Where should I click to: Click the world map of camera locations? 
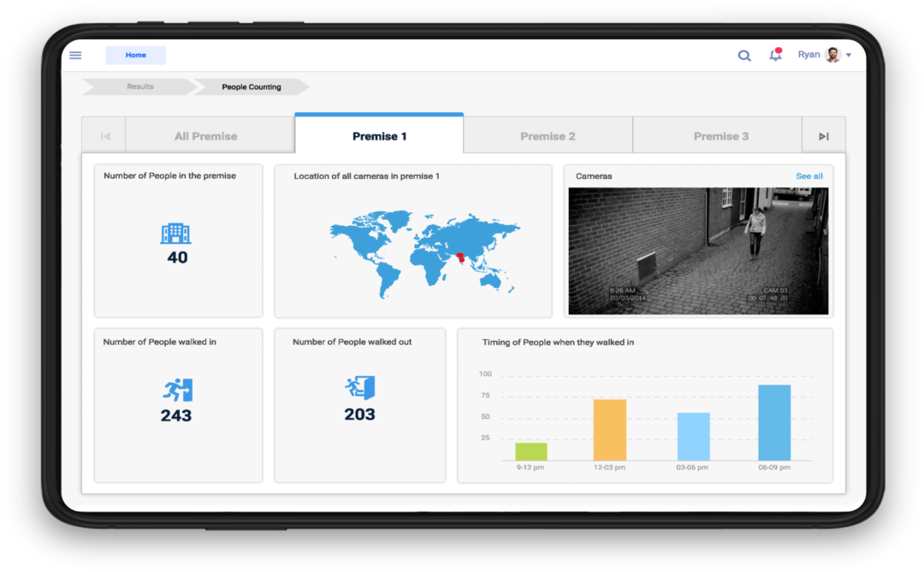[424, 253]
